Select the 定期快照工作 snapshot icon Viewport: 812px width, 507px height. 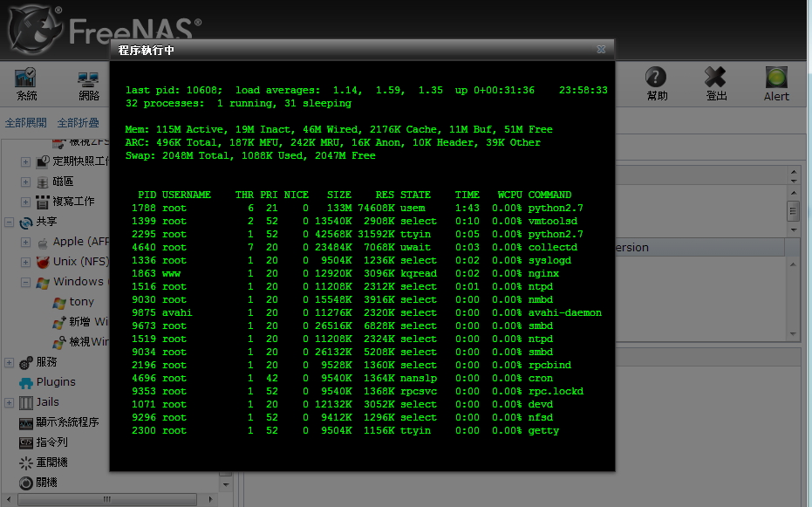(x=43, y=161)
